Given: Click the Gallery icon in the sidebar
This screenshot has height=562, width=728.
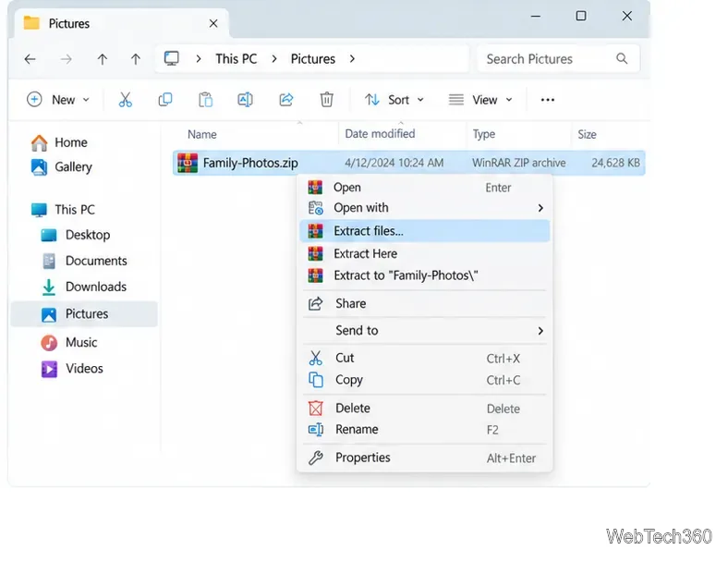Looking at the screenshot, I should click(x=39, y=167).
